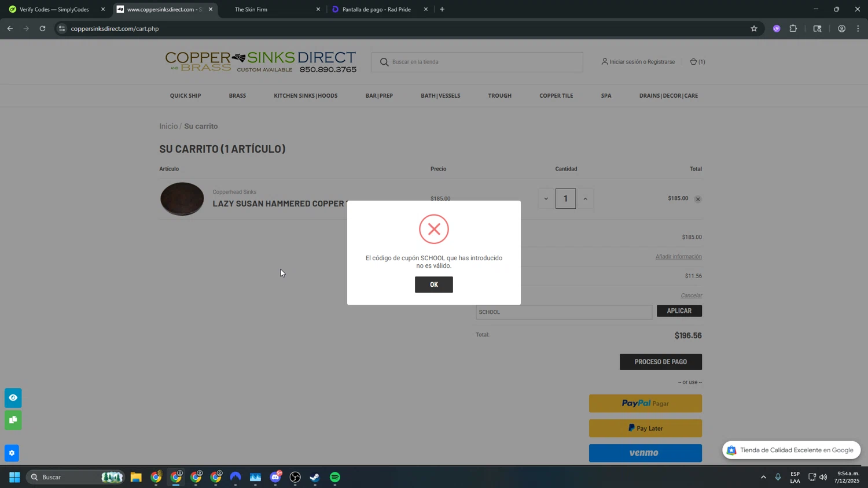The height and width of the screenshot is (488, 868).
Task: Remove the Lazy Susan item from cart
Action: (x=698, y=199)
